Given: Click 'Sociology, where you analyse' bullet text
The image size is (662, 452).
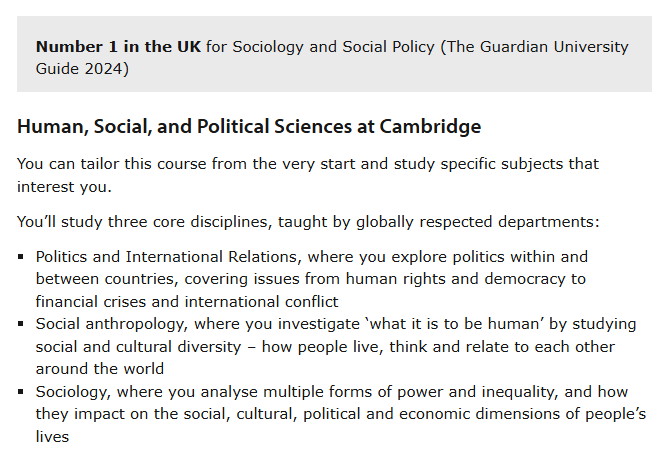Looking at the screenshot, I should click(147, 392).
